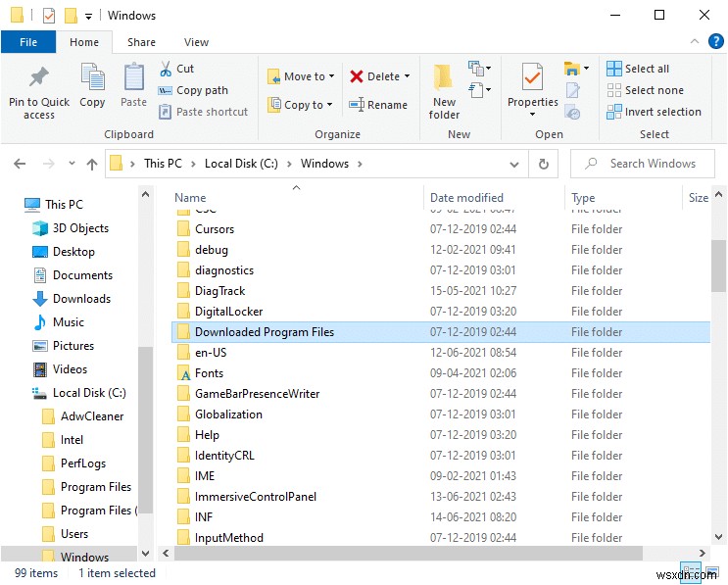Viewport: 728px width, 585px height.
Task: Customize Quick Access Toolbar dropdown
Action: coord(88,17)
